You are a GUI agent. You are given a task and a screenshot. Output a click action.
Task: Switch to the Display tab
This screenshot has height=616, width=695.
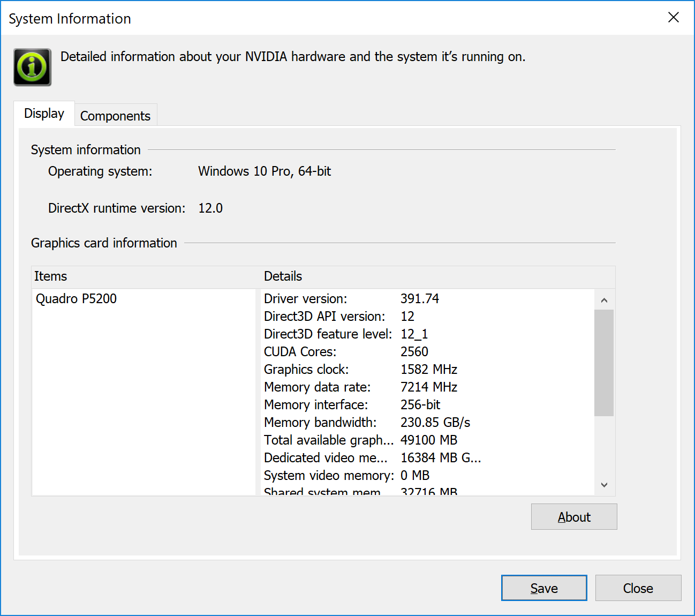pos(44,114)
